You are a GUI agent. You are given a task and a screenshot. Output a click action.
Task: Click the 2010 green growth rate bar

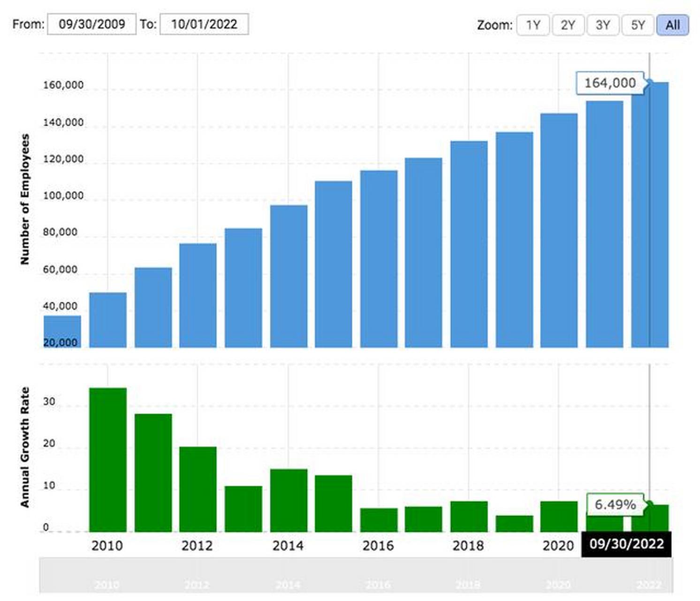[x=108, y=460]
